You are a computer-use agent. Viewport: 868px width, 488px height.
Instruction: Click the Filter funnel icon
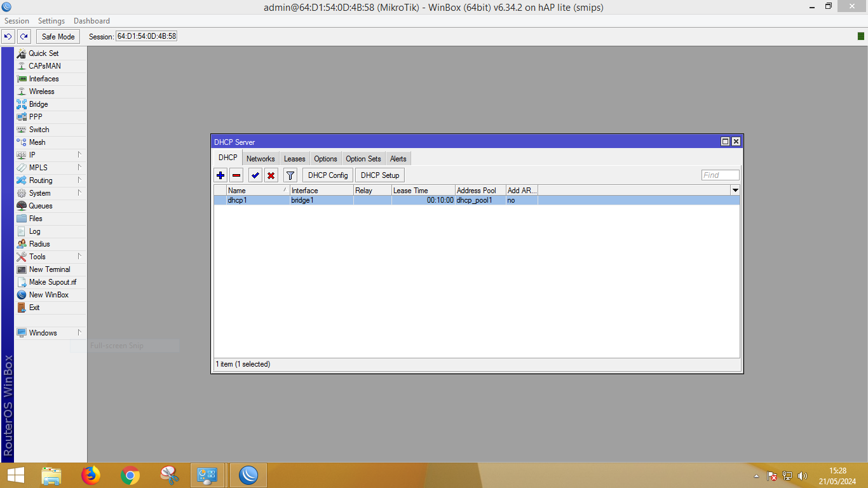[x=290, y=175]
